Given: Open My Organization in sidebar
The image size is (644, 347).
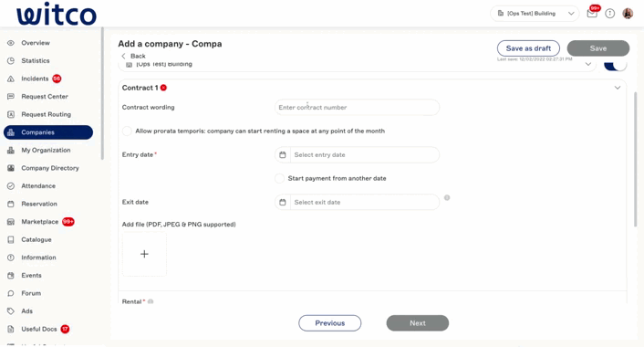Looking at the screenshot, I should pyautogui.click(x=46, y=150).
